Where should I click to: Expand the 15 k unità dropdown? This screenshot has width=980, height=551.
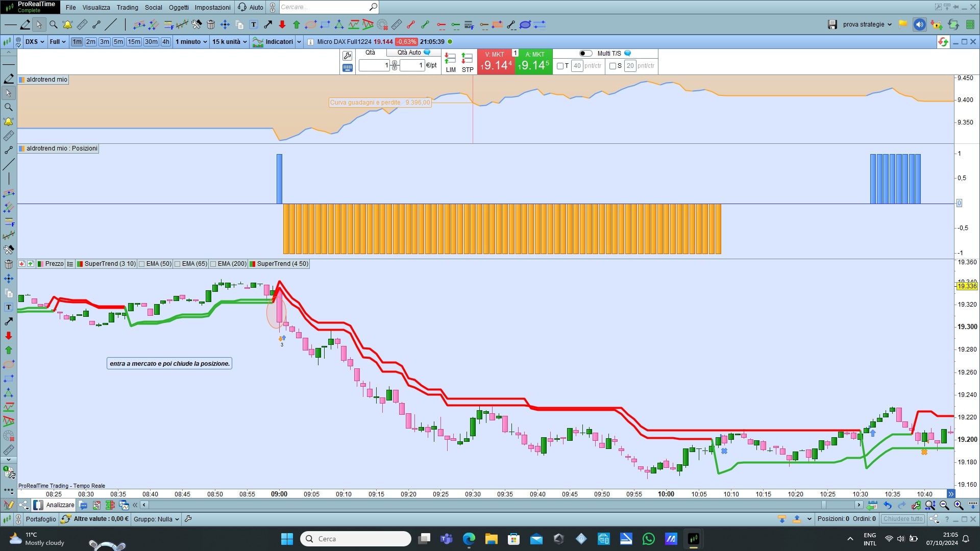click(x=229, y=42)
